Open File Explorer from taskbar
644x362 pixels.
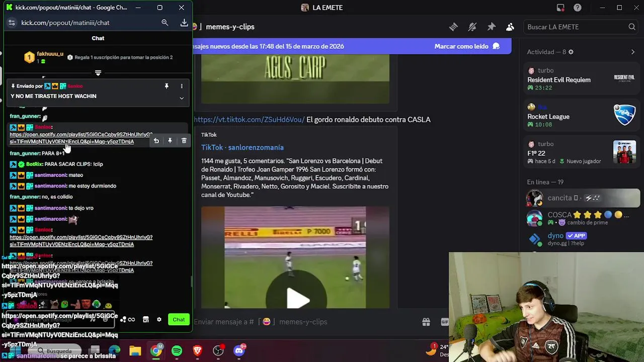click(135, 351)
